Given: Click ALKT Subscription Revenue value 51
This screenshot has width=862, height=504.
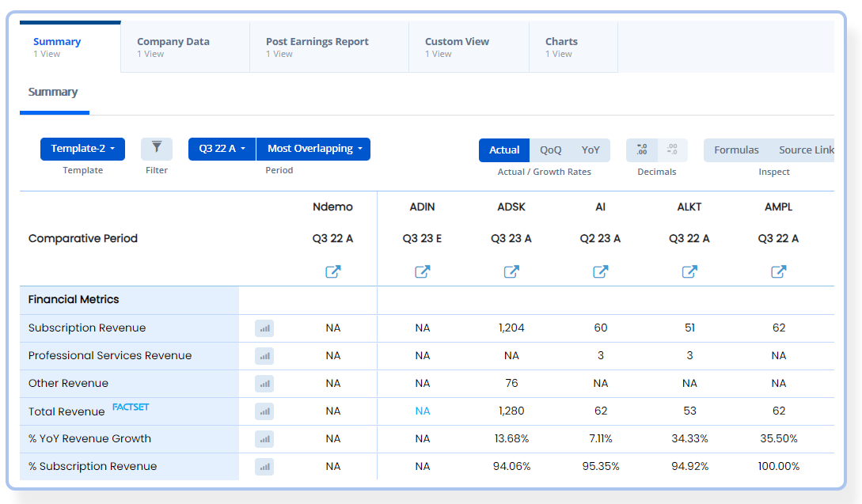Looking at the screenshot, I should (689, 328).
